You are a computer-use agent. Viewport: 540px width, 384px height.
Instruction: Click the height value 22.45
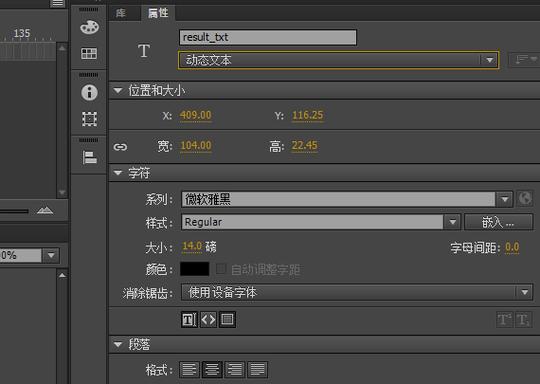pos(304,145)
